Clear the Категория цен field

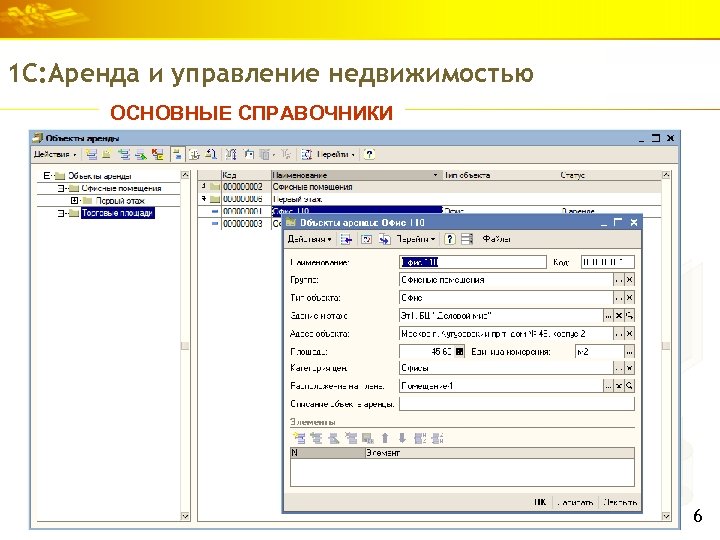630,368
